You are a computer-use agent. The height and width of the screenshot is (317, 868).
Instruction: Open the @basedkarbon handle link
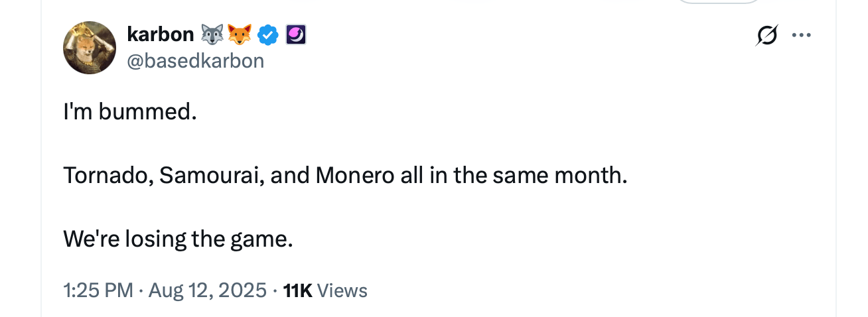pos(195,61)
